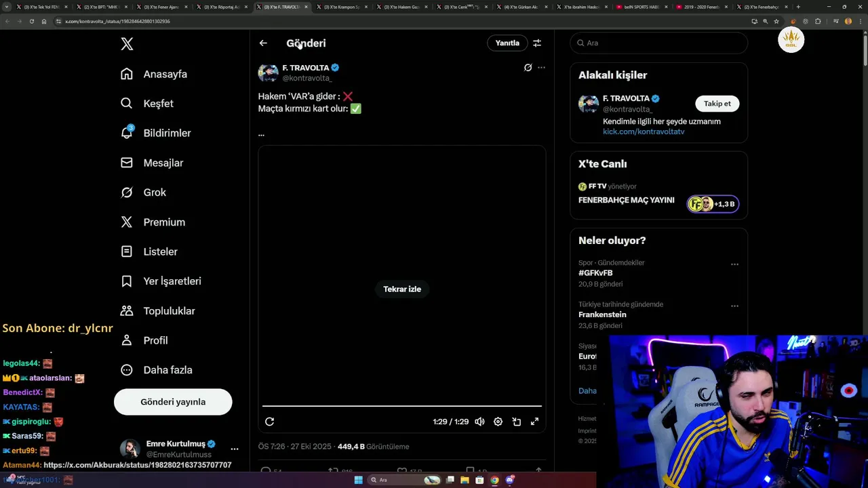868x488 pixels.
Task: Click taskbar Ara search box
Action: 405,480
